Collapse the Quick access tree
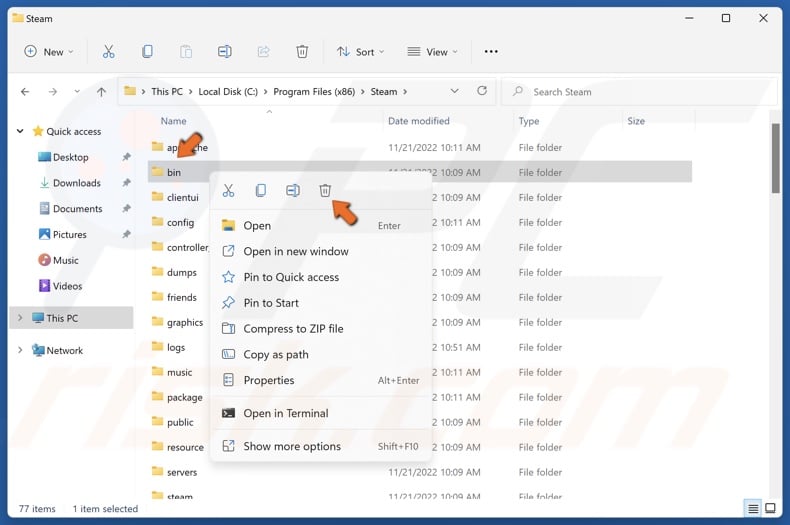 tap(20, 131)
